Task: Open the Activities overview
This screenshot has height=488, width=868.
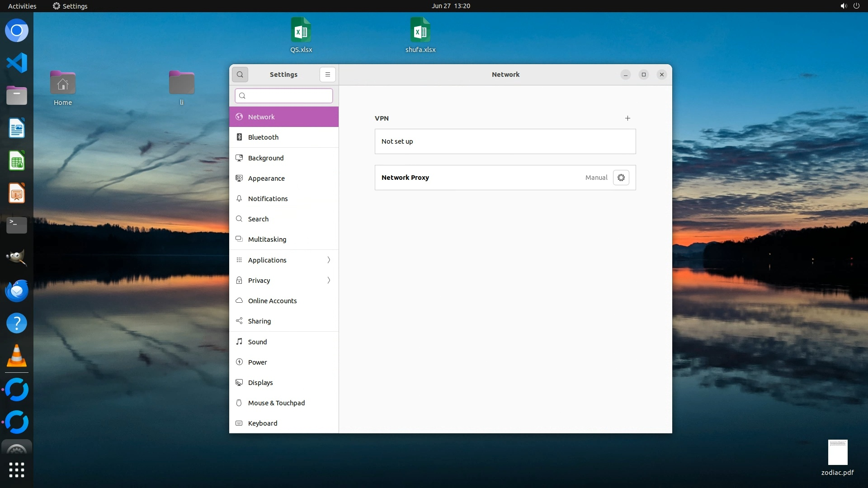Action: pyautogui.click(x=22, y=6)
